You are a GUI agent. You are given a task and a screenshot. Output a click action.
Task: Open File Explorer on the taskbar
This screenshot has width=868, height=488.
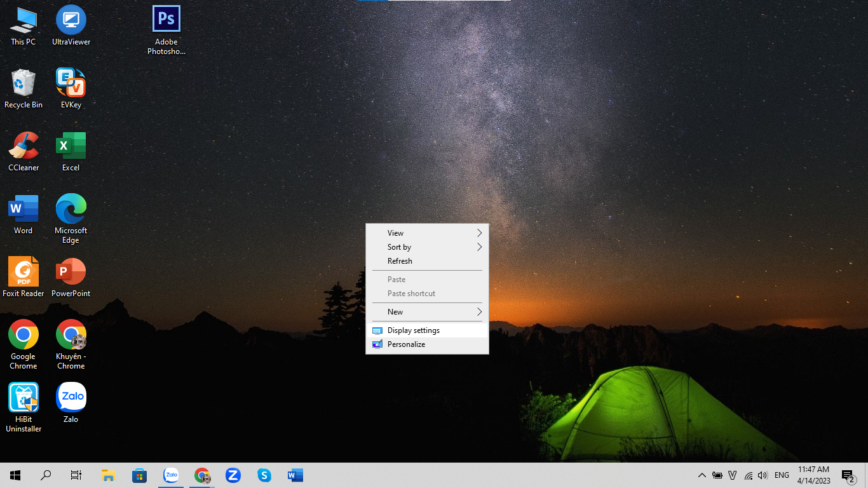[x=108, y=475]
